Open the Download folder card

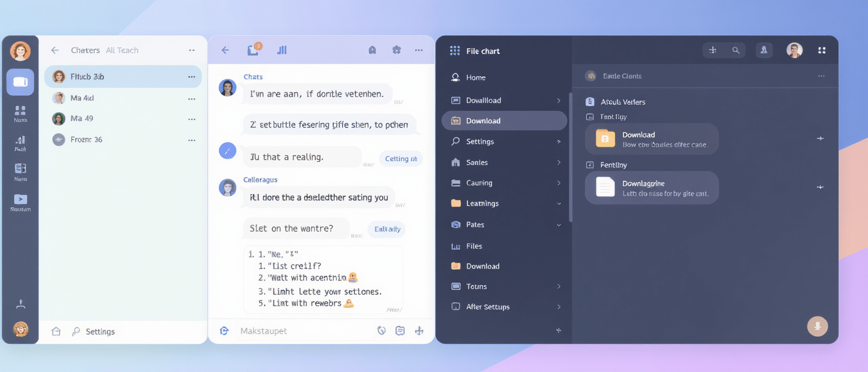(652, 139)
